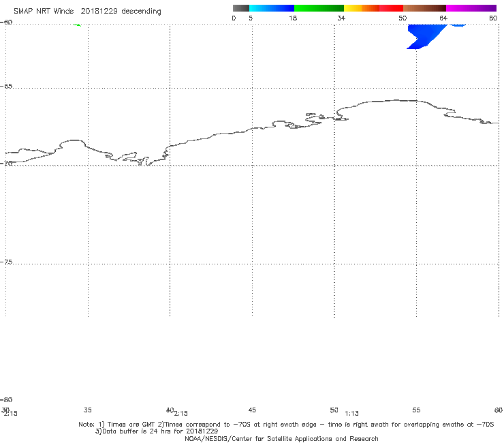Select the green segment of the color bar
504x443 pixels.
pyautogui.click(x=319, y=8)
